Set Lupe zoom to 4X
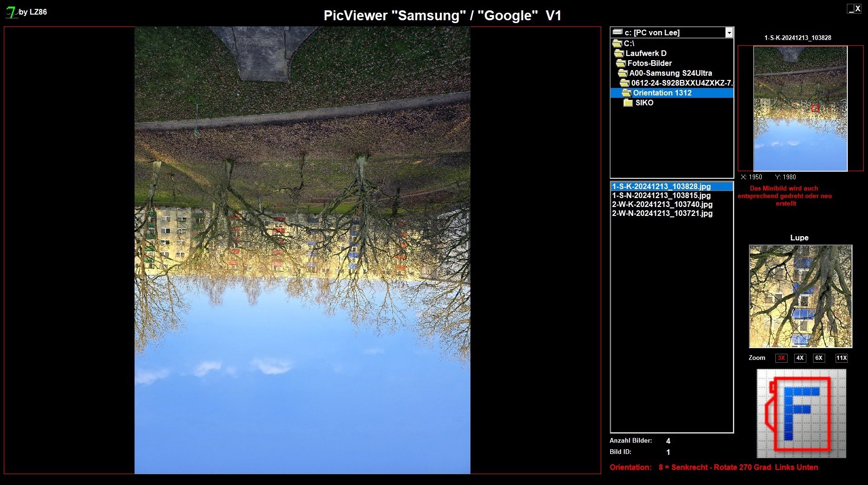This screenshot has height=485, width=868. [800, 358]
